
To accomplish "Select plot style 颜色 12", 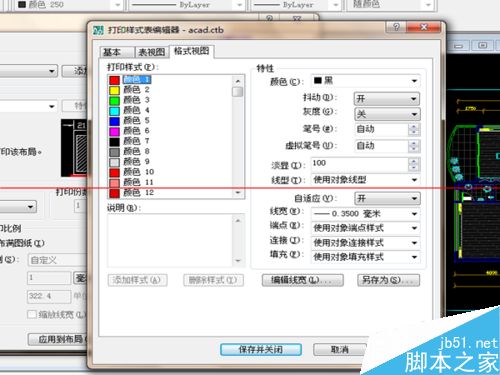I will tap(139, 193).
